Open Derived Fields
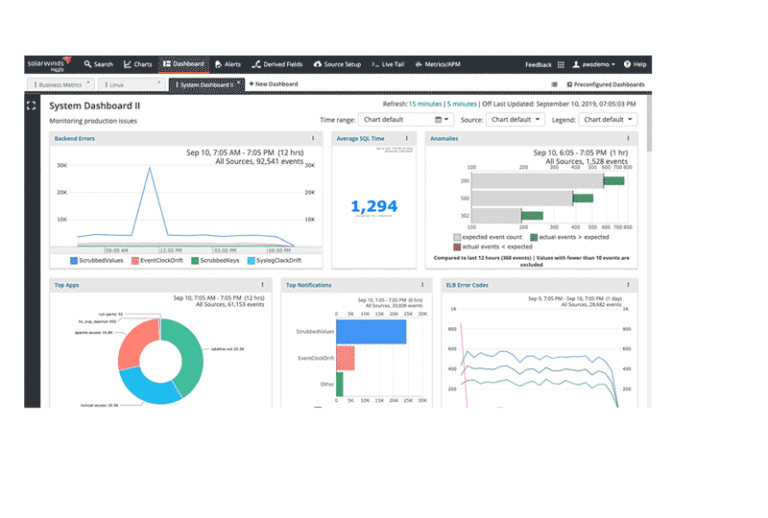The width and height of the screenshot is (768, 518). (277, 64)
